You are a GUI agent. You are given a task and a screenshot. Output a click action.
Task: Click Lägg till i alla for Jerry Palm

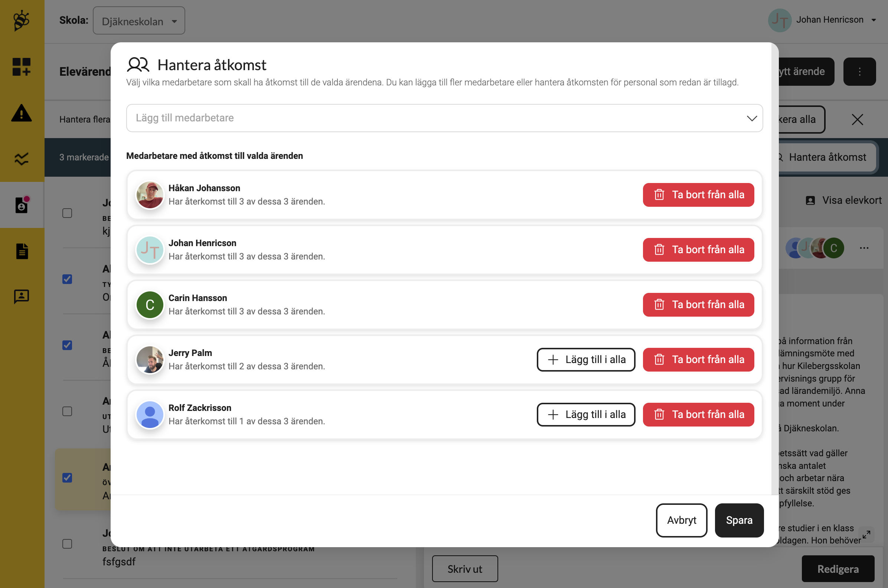click(585, 360)
